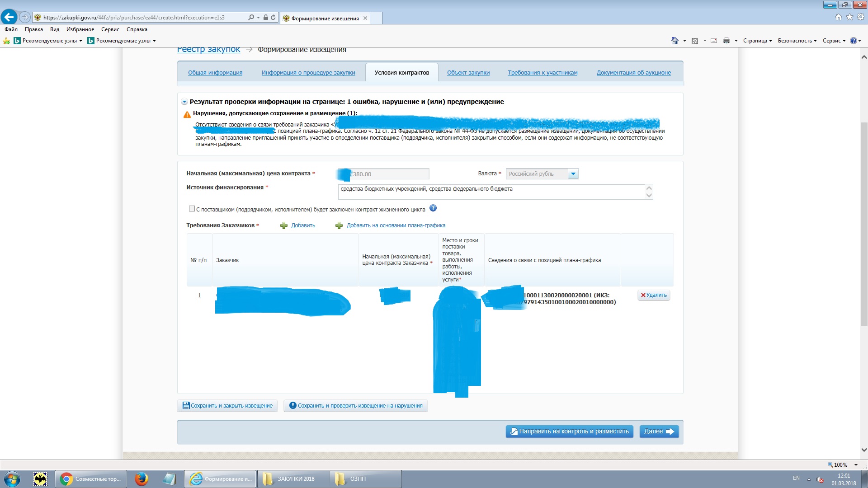Image resolution: width=868 pixels, height=488 pixels.
Task: Open Firefox from the taskbar
Action: point(142,479)
